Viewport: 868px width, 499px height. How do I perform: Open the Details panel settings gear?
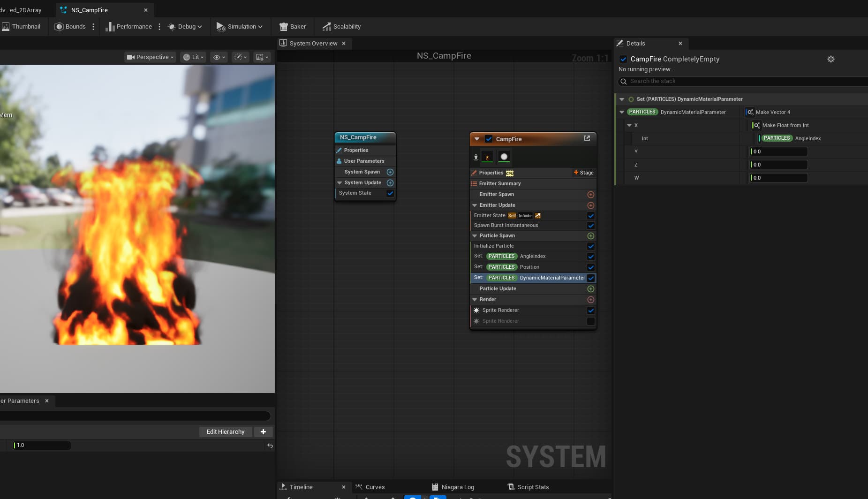pos(830,59)
